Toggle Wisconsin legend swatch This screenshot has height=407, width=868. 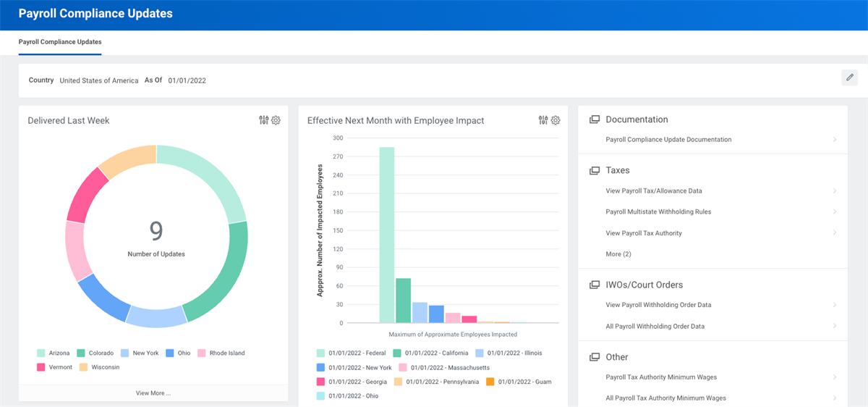82,367
